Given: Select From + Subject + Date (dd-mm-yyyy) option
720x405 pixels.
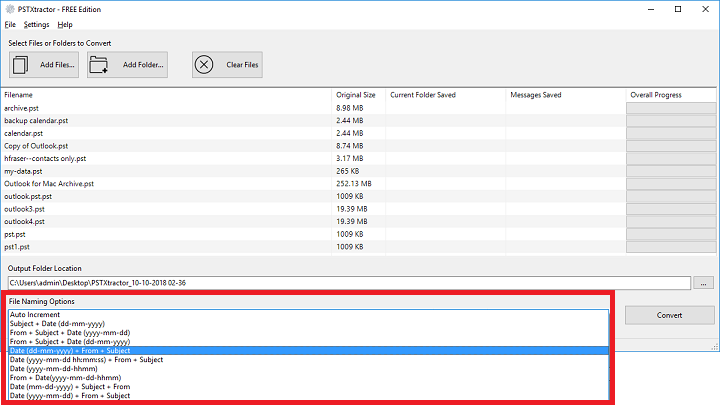Looking at the screenshot, I should (309, 342).
